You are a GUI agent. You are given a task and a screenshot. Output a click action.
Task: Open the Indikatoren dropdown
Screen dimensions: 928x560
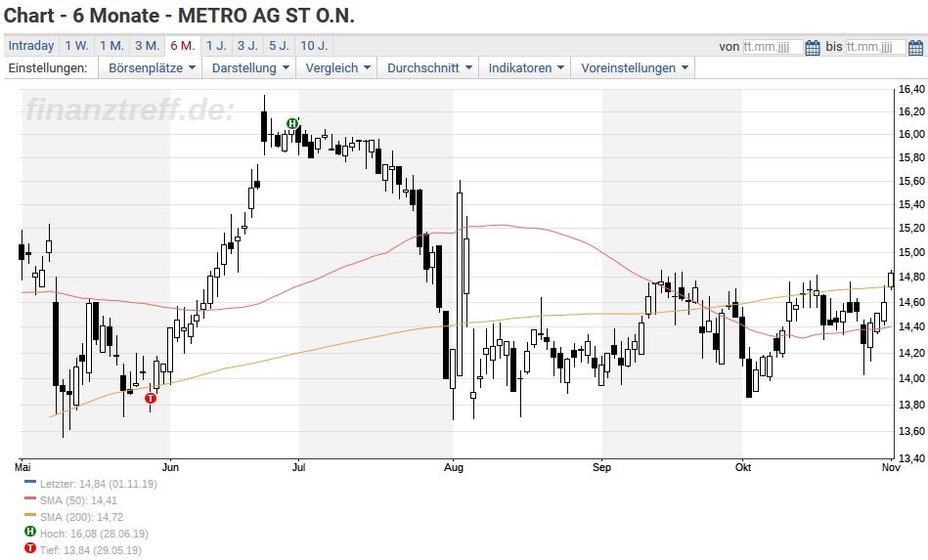pyautogui.click(x=525, y=68)
